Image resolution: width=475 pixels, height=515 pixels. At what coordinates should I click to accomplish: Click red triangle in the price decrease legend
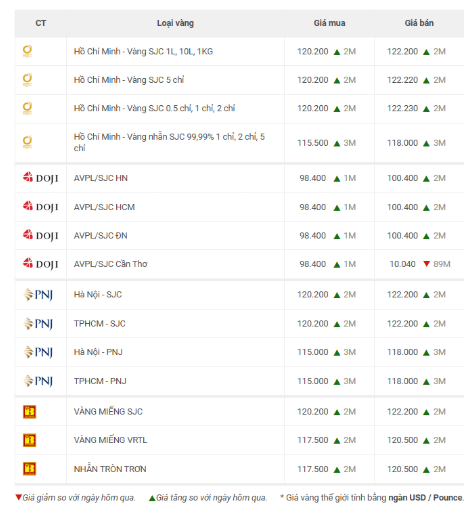click(18, 497)
